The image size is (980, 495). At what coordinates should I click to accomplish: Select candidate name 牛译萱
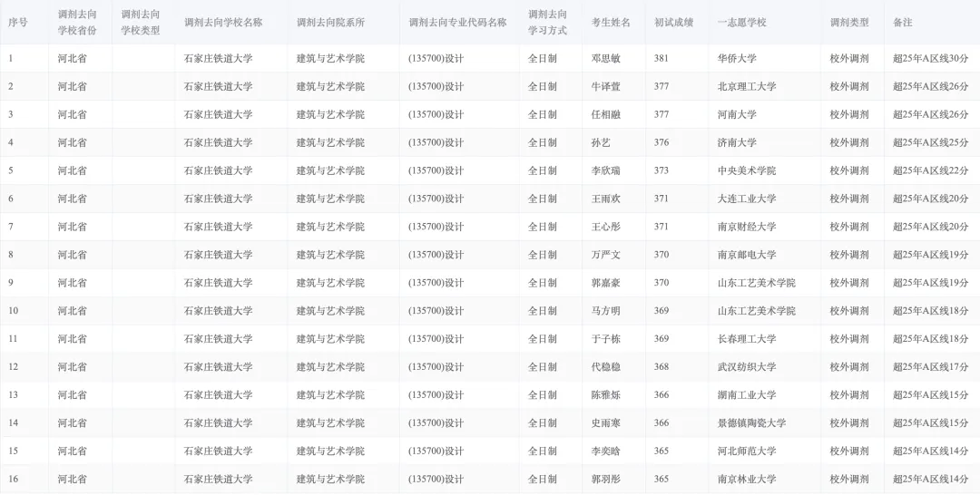click(605, 87)
